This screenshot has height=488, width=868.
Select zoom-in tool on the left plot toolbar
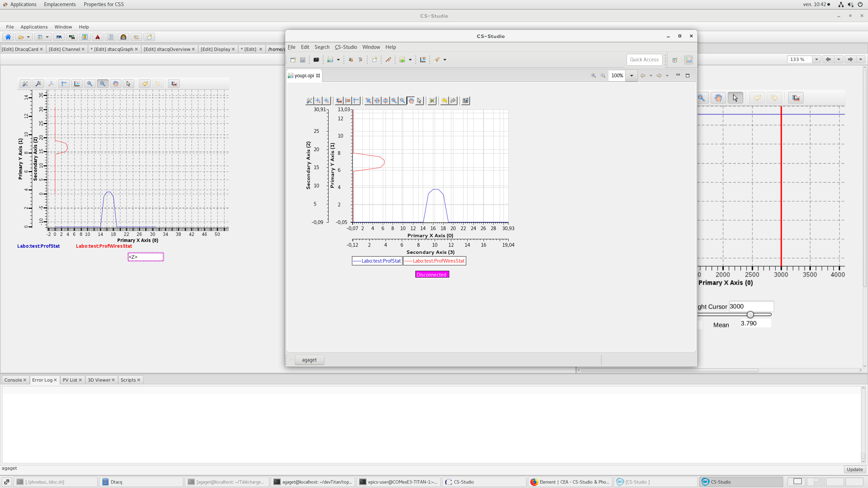coord(90,84)
